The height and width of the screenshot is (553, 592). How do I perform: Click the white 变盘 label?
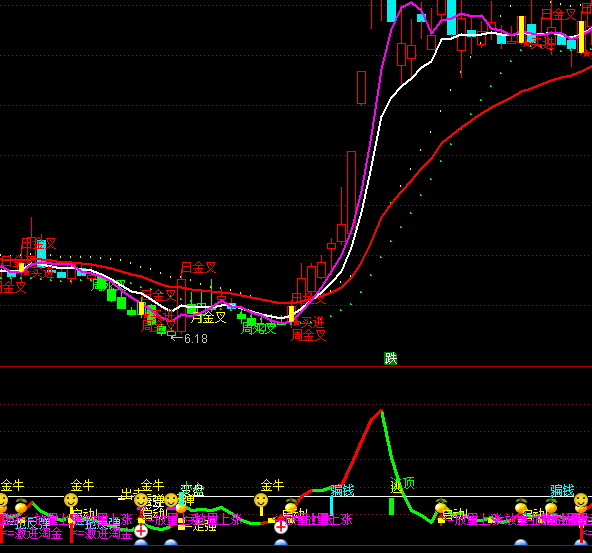[x=192, y=490]
